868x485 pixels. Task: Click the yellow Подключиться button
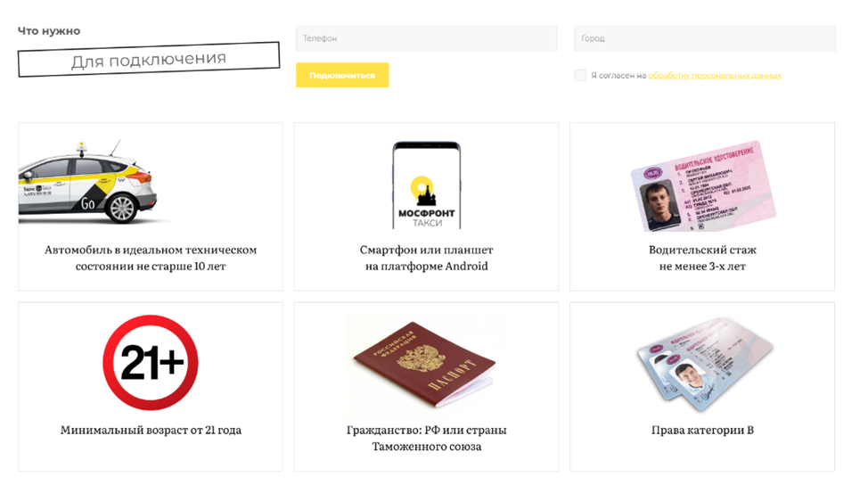[x=342, y=75]
